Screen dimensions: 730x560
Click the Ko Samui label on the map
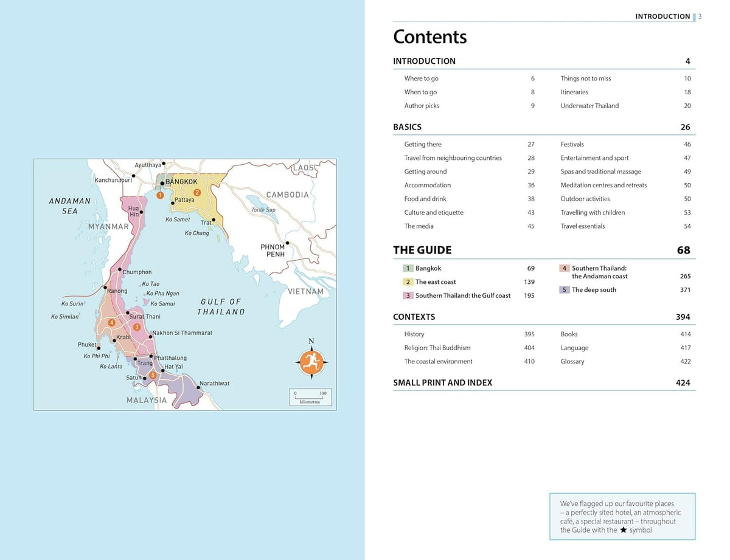162,304
